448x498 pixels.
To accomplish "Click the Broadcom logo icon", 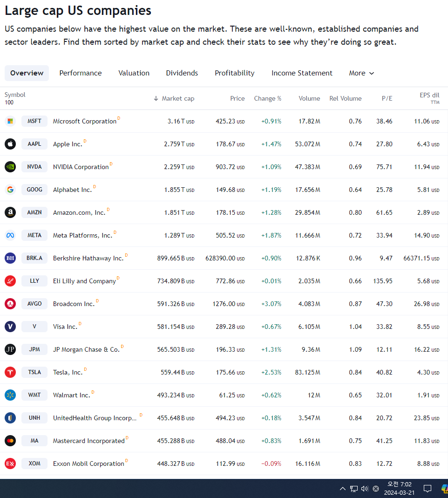I will click(x=10, y=304).
